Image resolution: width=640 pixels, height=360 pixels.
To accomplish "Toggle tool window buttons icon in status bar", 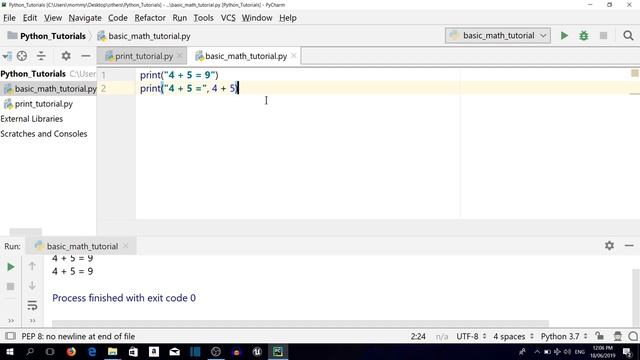I will click(10, 336).
